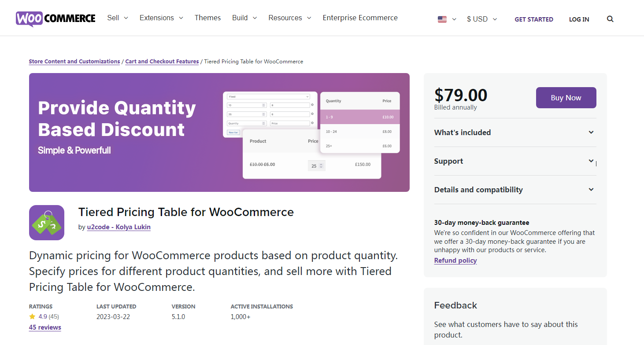Viewport: 644px width, 345px height.
Task: Click the green price tag plugin icon
Action: 47,223
